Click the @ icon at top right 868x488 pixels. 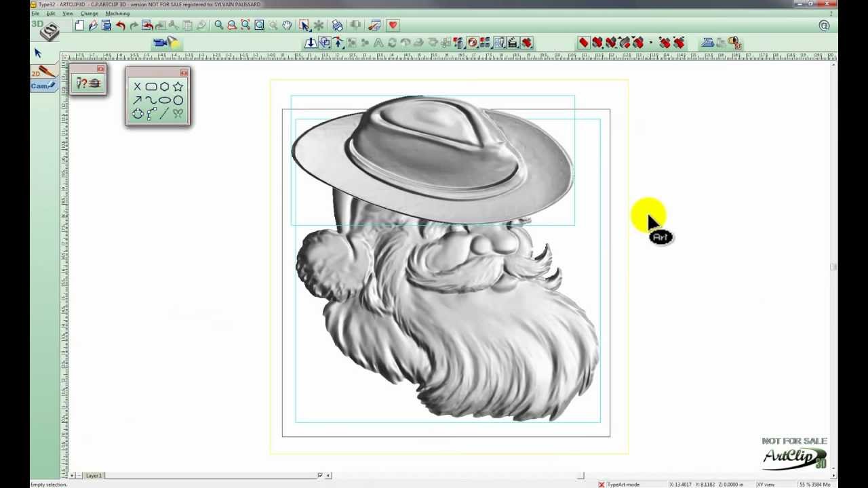click(x=825, y=26)
